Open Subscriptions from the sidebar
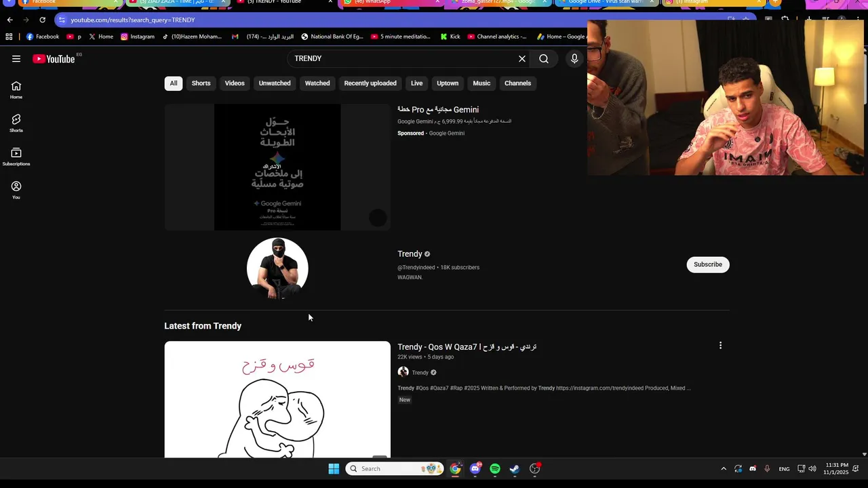This screenshot has width=868, height=488. [x=16, y=157]
